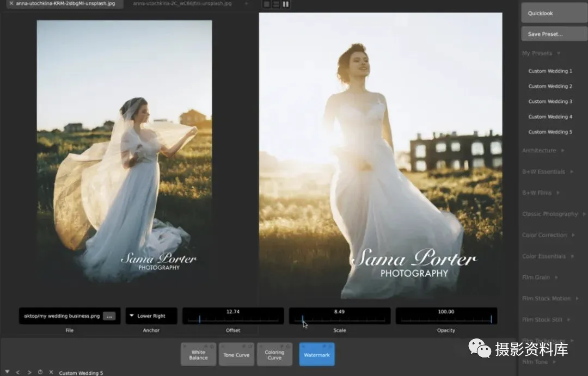The height and width of the screenshot is (376, 588).
Task: Select Custom Wedding 4 preset
Action: tap(550, 117)
